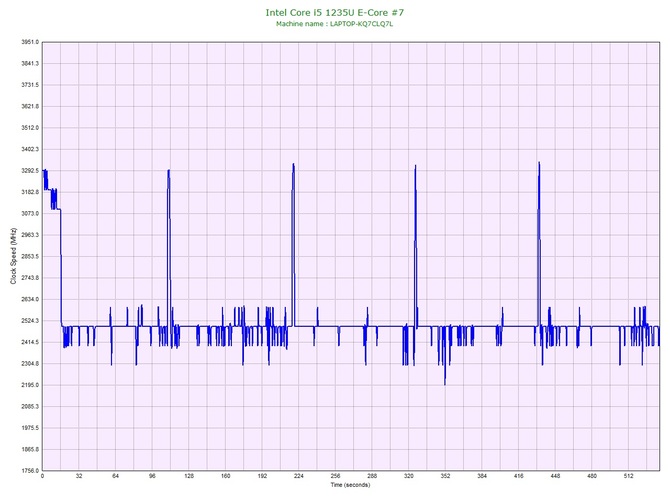Click the 448 tick on time axis

[555, 476]
